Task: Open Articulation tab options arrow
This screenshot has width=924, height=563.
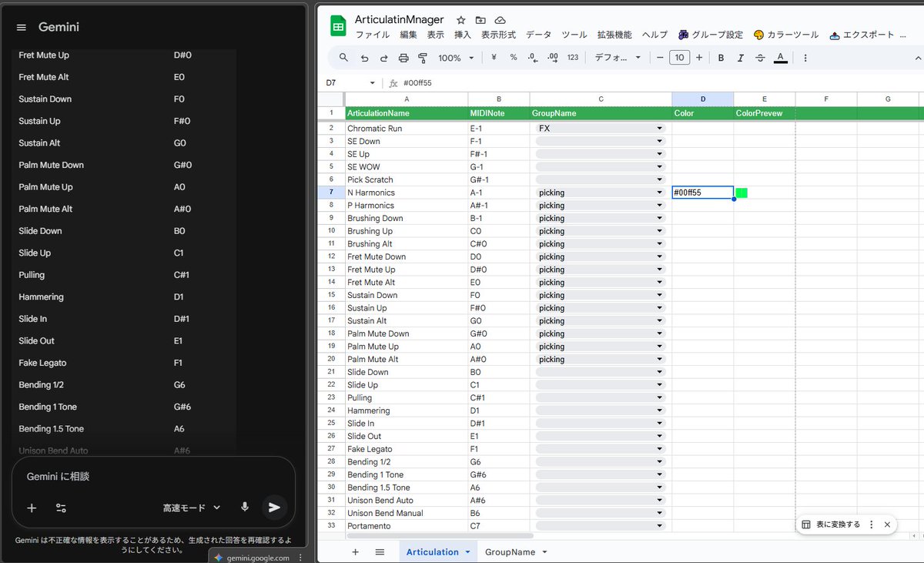Action: 467,552
